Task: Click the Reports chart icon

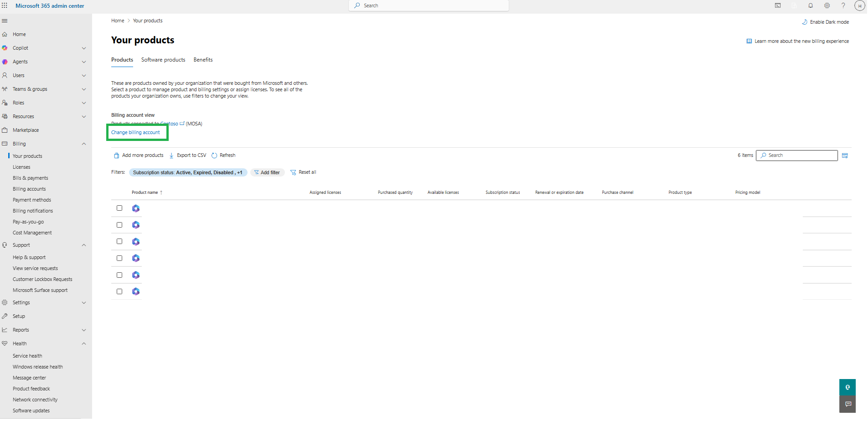Action: 5,330
